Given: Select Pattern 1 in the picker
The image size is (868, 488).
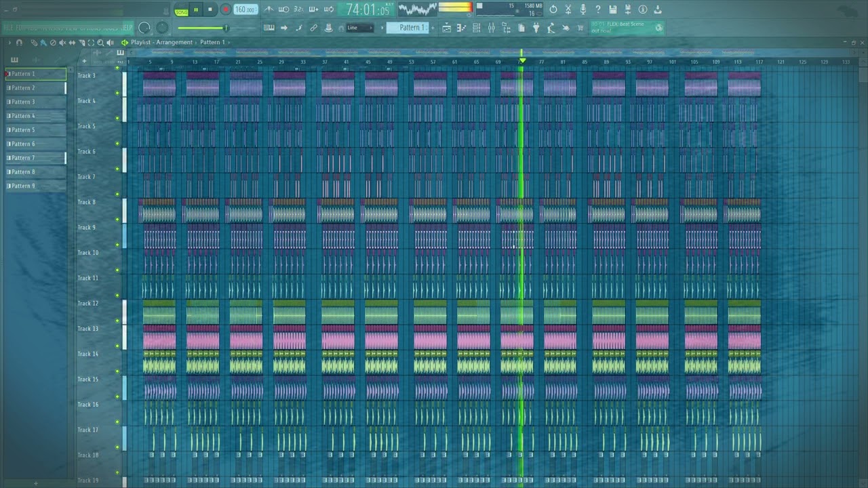Looking at the screenshot, I should (x=36, y=74).
